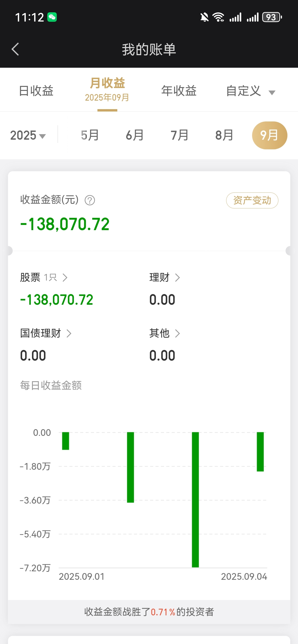Select 5月 month
Screen dimensions: 298x644
coord(90,135)
